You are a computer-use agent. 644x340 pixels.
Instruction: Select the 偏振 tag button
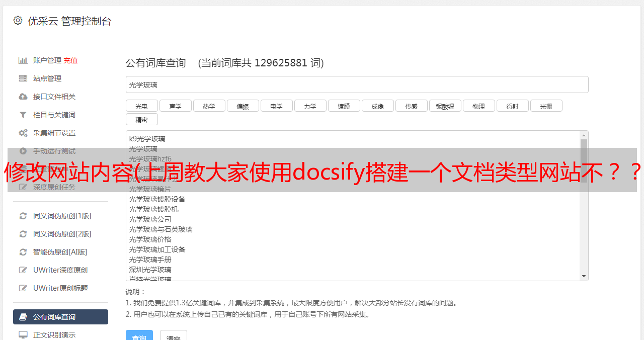(243, 106)
